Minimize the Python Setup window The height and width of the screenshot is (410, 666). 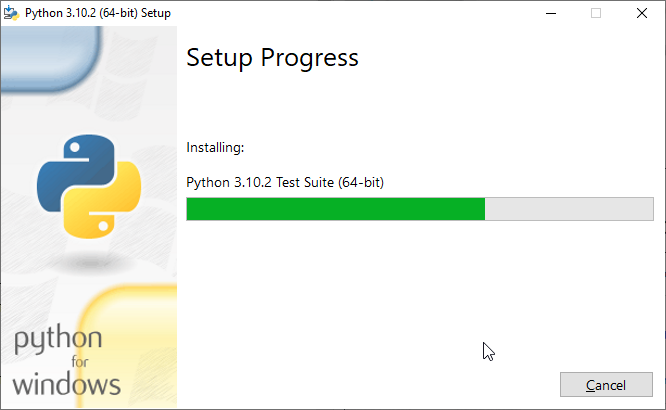[551, 13]
